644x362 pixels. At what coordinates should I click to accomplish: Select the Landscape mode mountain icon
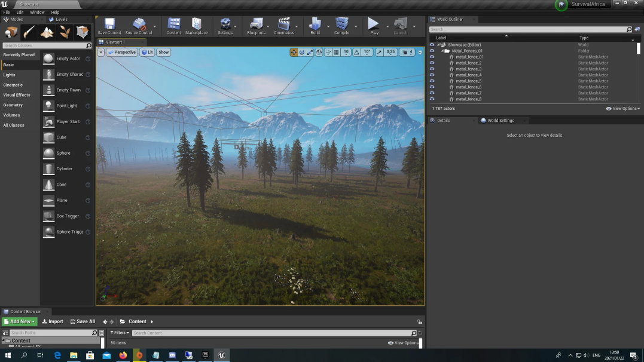pyautogui.click(x=47, y=32)
